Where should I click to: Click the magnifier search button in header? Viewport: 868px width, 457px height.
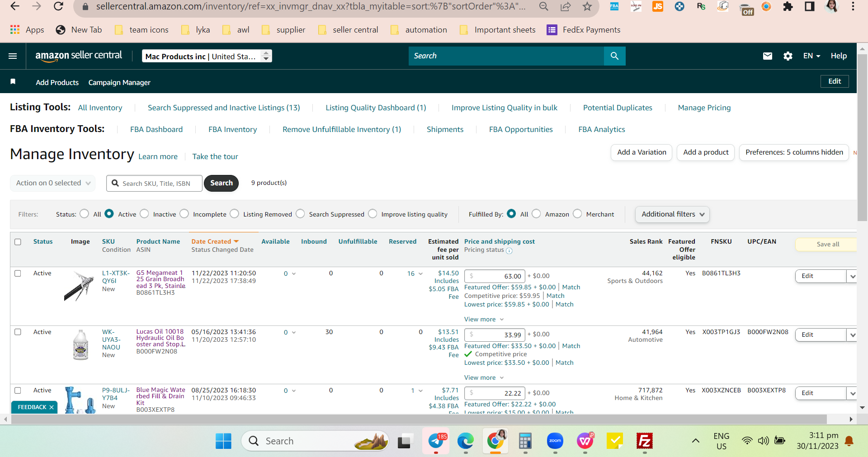614,56
